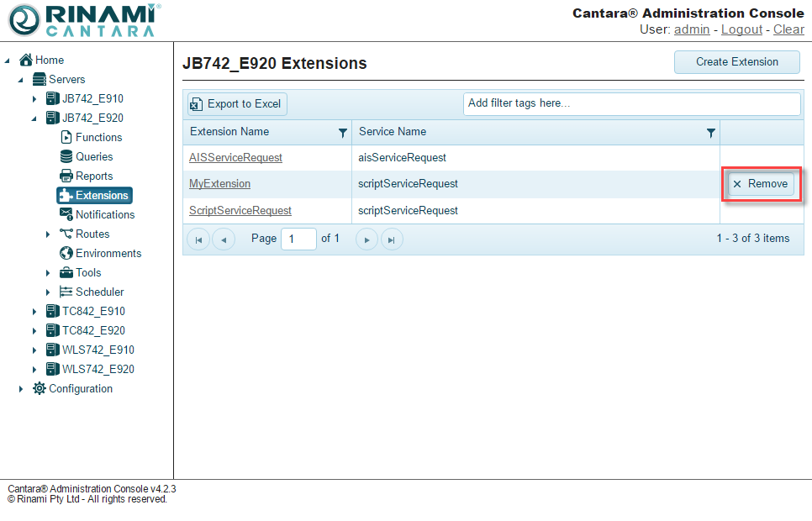Viewport: 812px width, 521px height.
Task: Expand the Configuration node
Action: click(21, 389)
